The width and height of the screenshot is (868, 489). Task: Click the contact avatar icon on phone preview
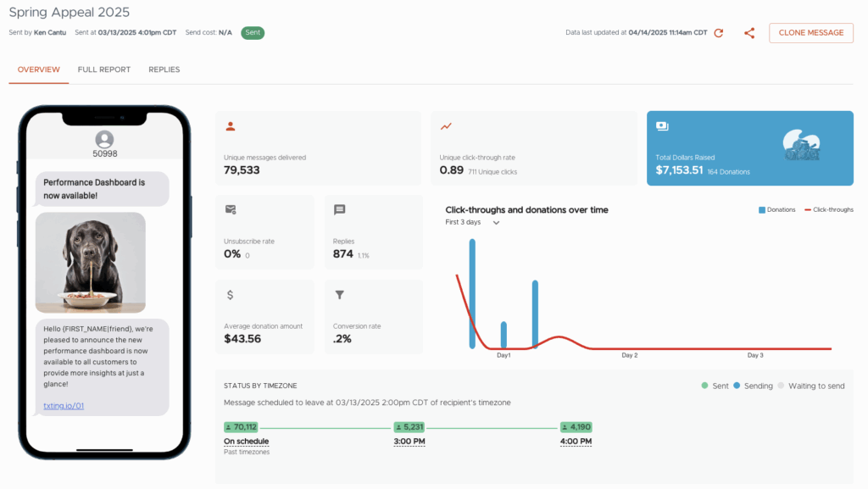pos(105,140)
